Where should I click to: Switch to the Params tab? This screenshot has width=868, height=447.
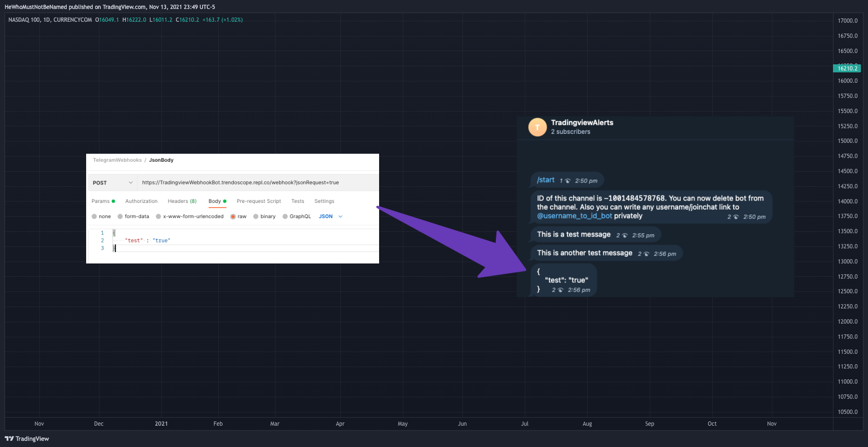[x=103, y=202]
